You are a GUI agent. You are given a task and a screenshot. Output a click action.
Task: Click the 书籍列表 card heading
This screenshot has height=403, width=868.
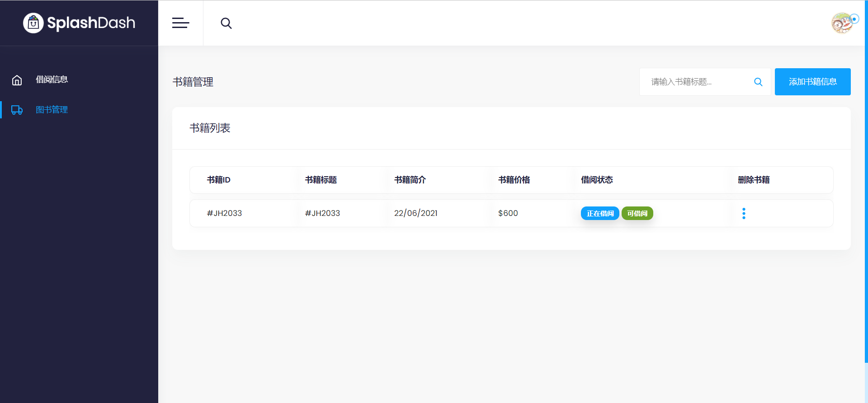210,128
